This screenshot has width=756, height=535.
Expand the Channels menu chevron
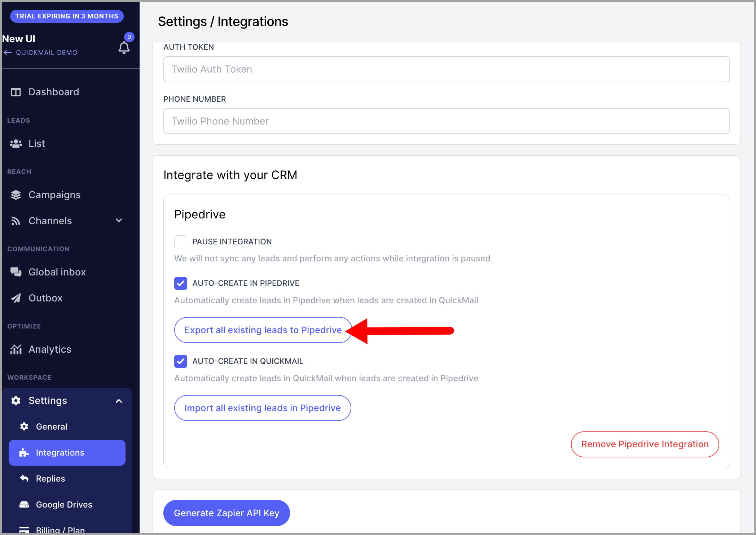(x=119, y=221)
